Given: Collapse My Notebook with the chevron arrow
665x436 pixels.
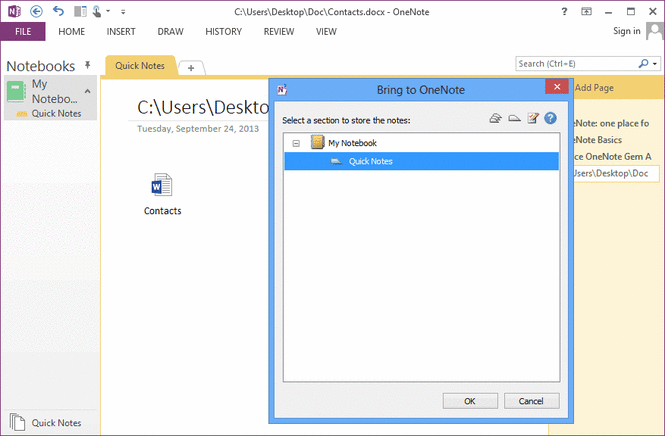Looking at the screenshot, I should pyautogui.click(x=87, y=91).
